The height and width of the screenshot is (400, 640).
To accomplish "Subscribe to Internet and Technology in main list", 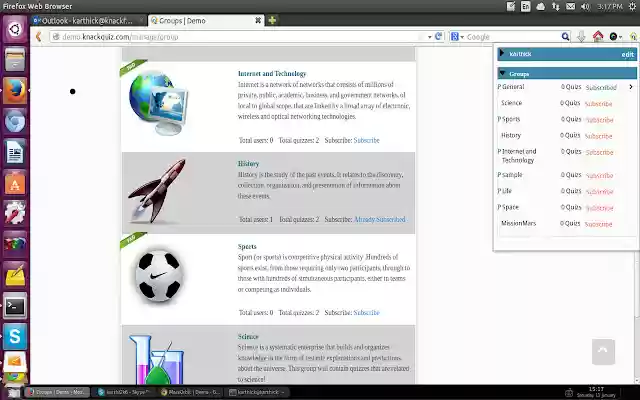I will pos(367,140).
